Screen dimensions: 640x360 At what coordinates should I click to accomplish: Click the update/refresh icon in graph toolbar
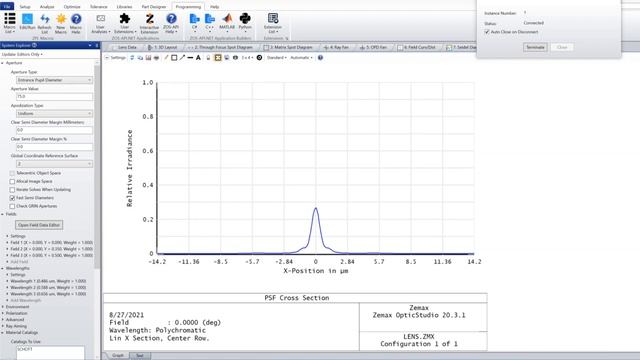(x=132, y=58)
